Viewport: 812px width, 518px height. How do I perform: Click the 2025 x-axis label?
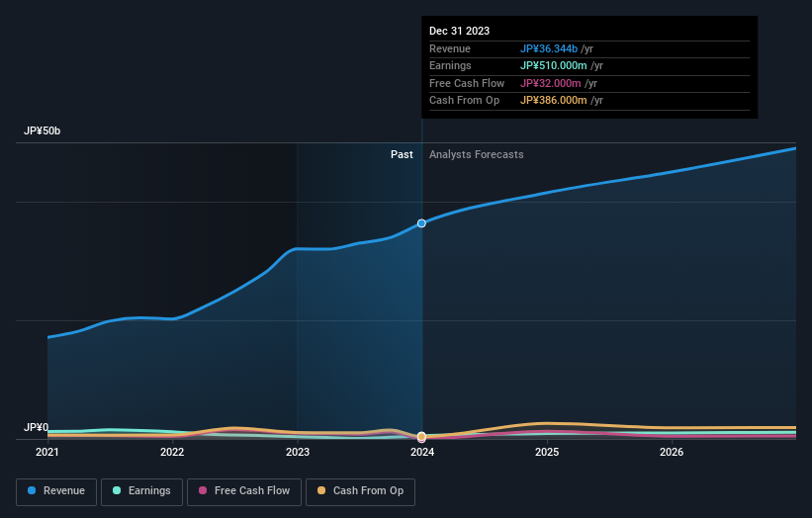click(547, 453)
